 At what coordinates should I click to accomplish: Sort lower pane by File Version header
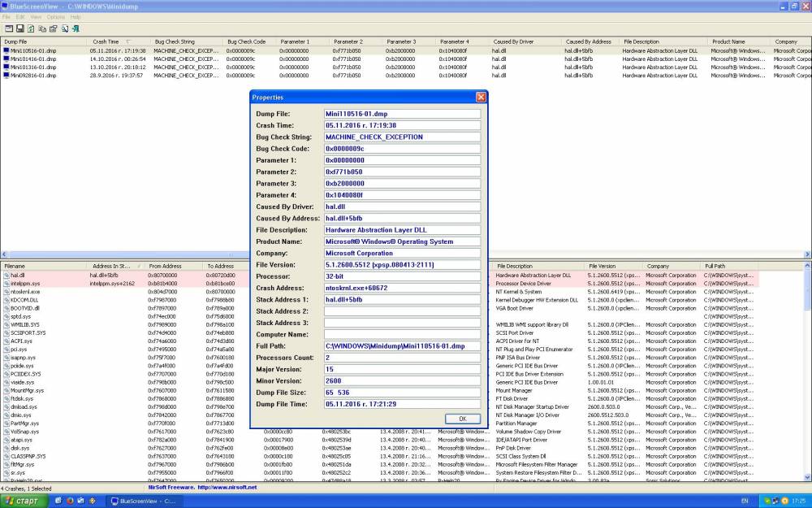613,266
